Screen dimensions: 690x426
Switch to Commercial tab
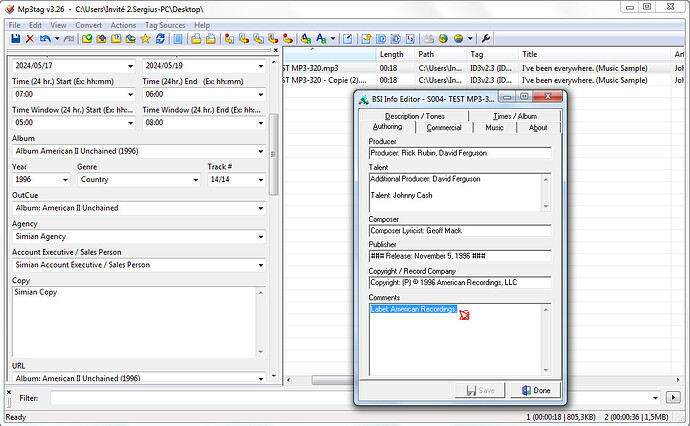444,128
